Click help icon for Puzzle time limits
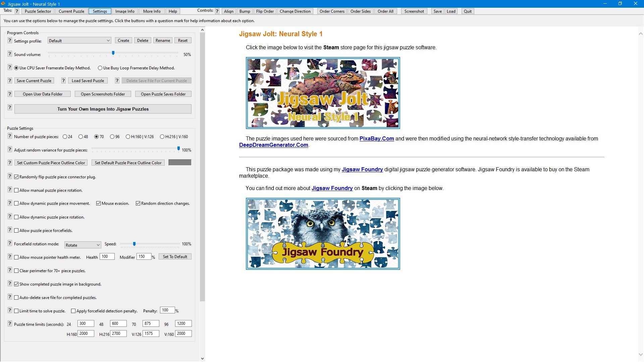The height and width of the screenshot is (362, 644). 10,324
